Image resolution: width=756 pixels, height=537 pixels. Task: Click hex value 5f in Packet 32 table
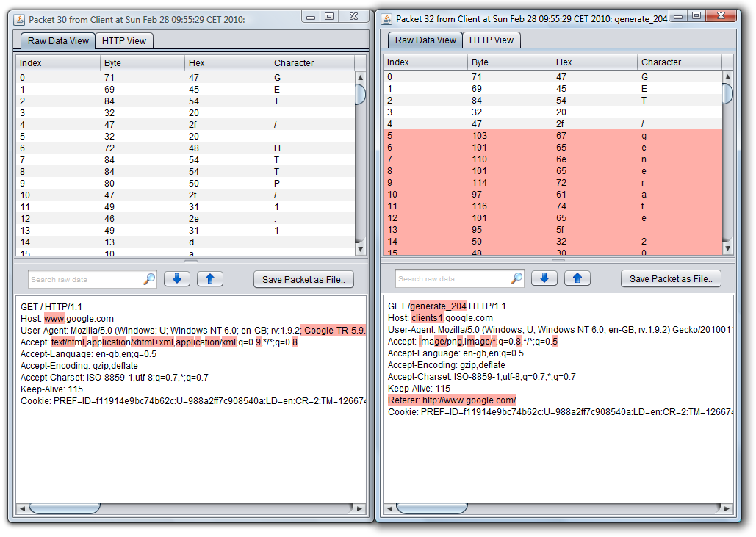[560, 230]
